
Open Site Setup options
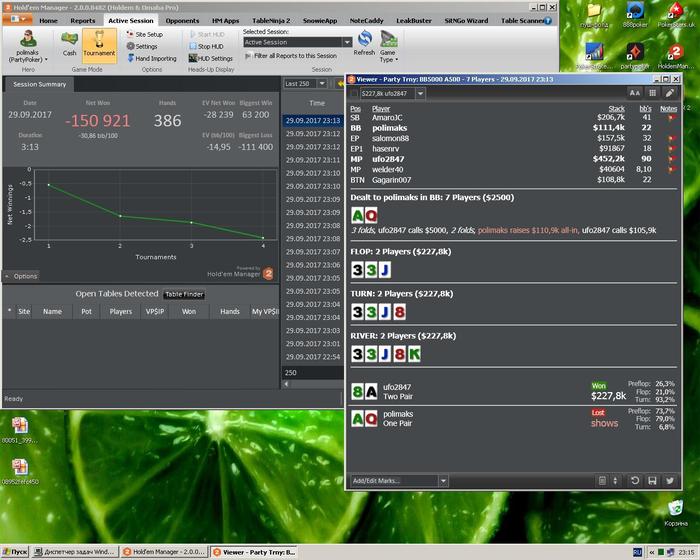coord(145,34)
